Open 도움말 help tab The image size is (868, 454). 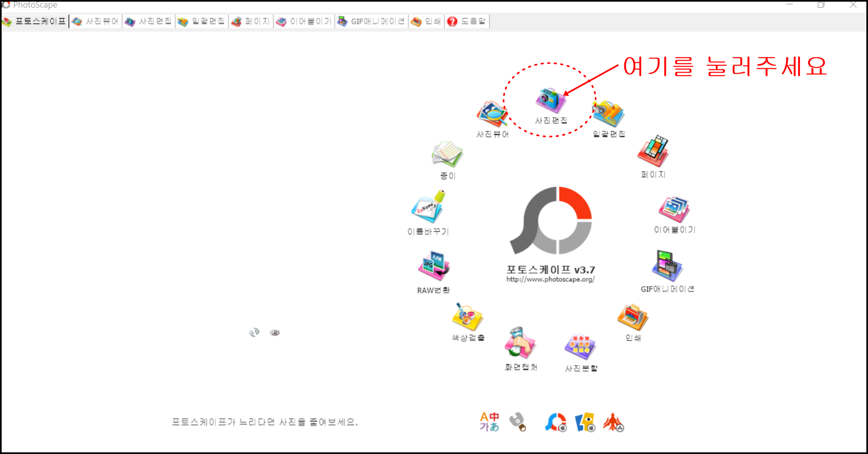[467, 21]
